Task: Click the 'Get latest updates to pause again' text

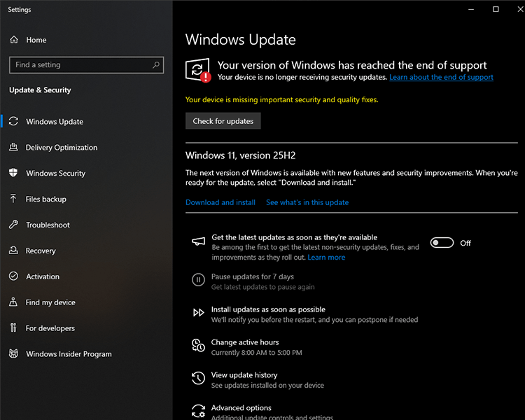Action: pos(262,287)
